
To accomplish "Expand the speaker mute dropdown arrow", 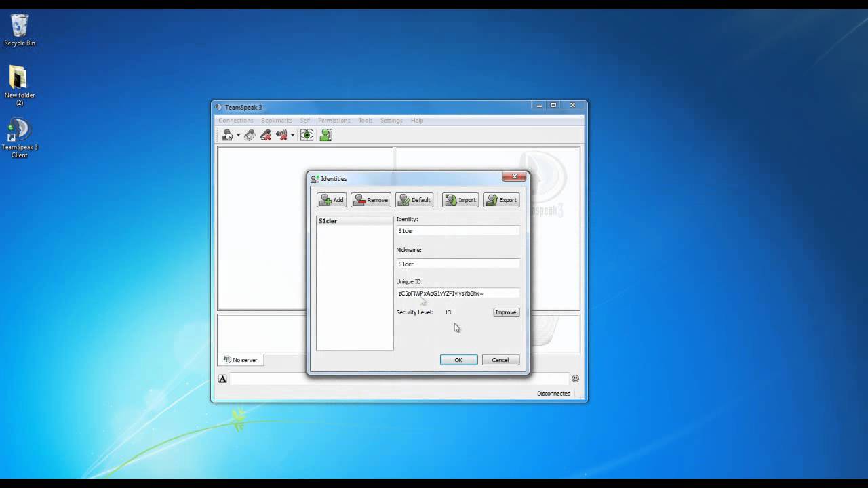I will [292, 136].
